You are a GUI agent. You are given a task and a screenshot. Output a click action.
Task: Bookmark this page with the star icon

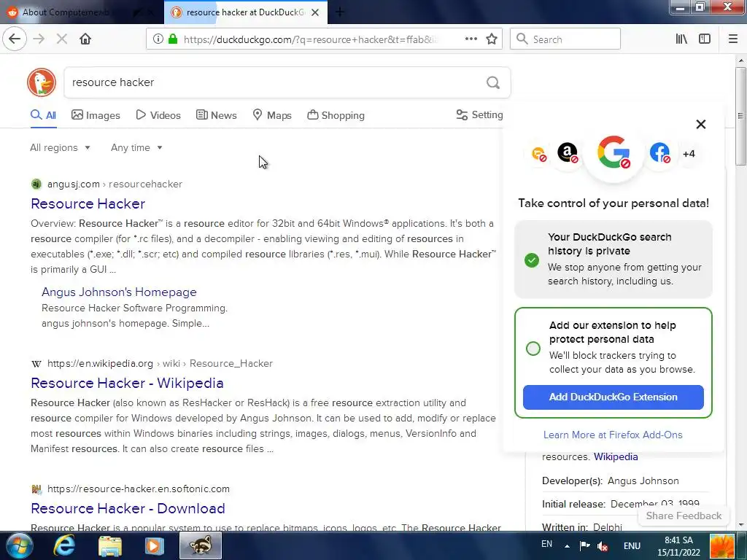[x=492, y=39]
